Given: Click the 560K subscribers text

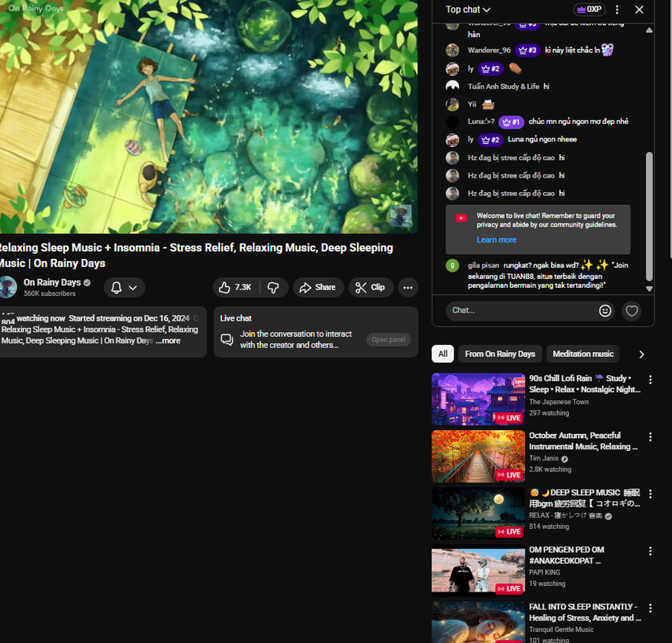Looking at the screenshot, I should point(50,293).
